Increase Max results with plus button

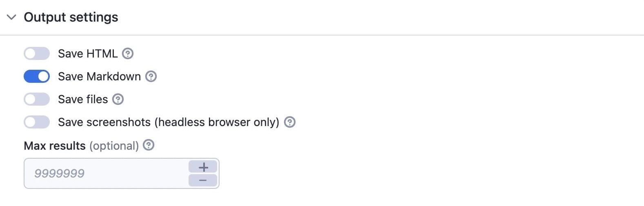point(203,167)
